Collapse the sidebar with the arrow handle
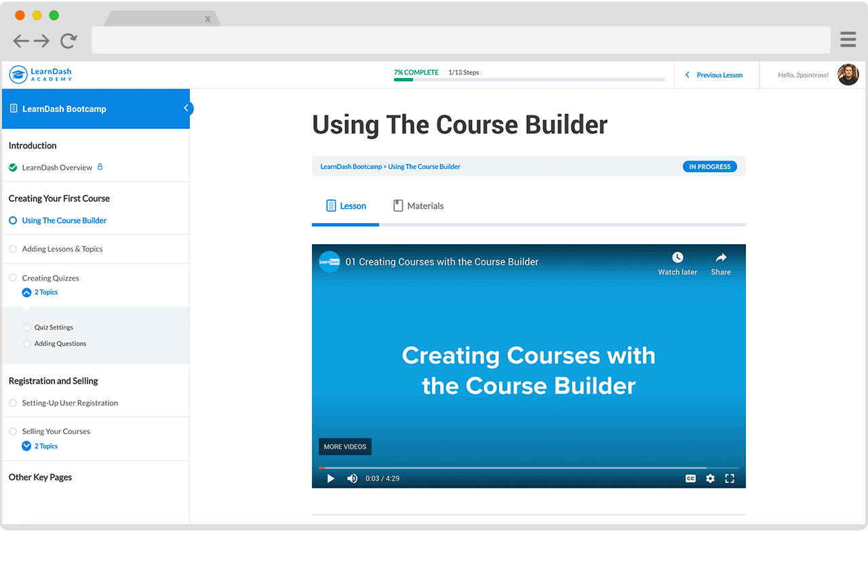 tap(186, 109)
